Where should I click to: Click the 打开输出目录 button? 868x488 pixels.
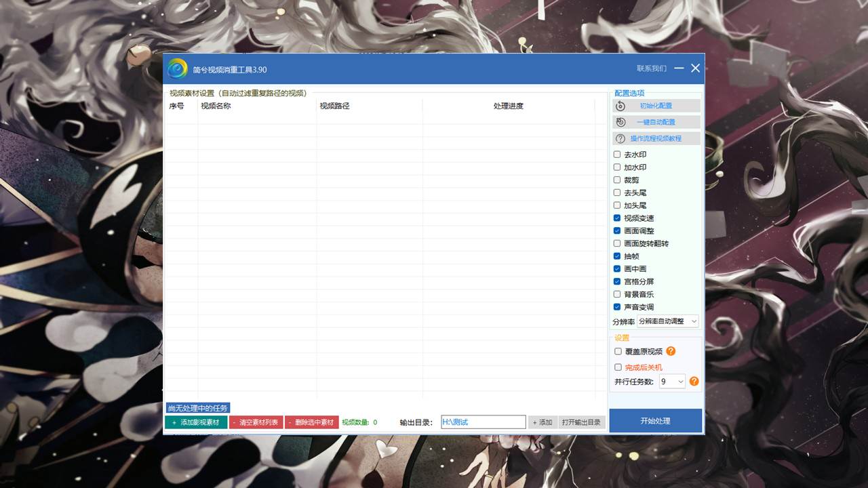click(582, 422)
